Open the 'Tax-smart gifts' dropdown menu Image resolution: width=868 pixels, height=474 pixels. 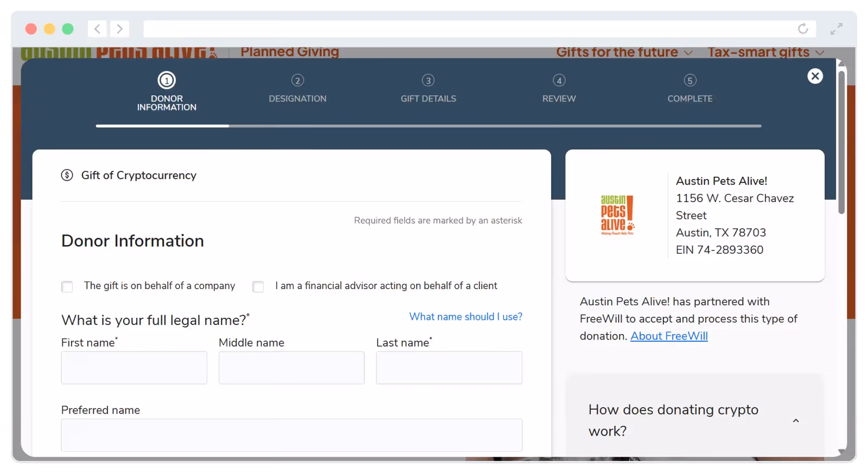pos(765,52)
